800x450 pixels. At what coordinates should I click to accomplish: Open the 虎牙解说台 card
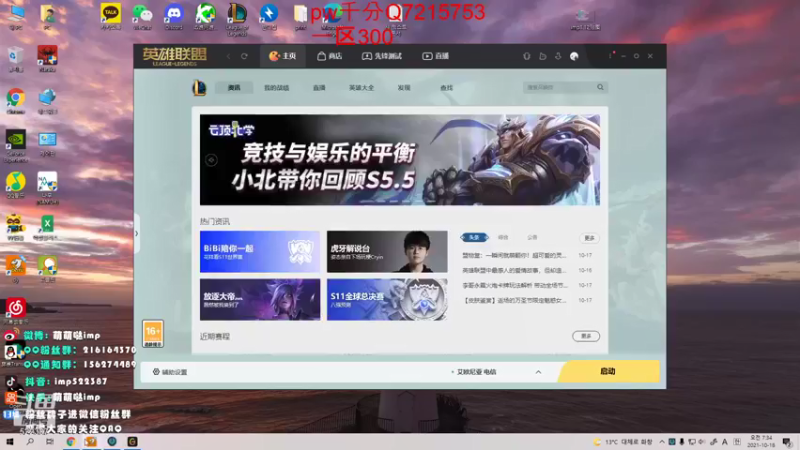(387, 251)
